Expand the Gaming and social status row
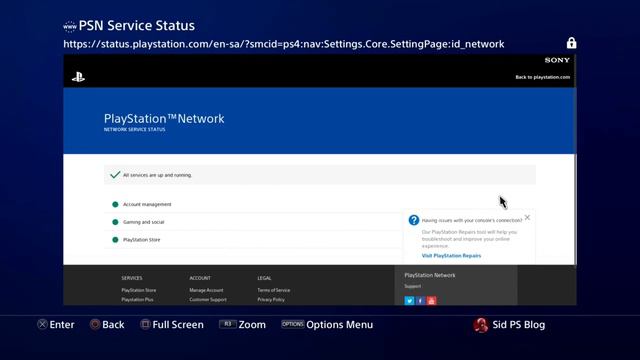The image size is (640, 360). tap(253, 222)
